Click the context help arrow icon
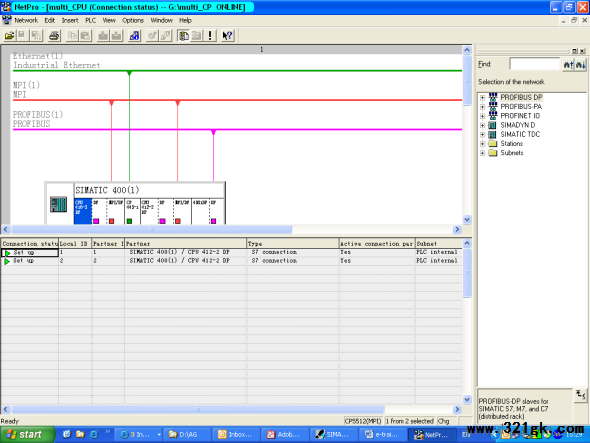Image resolution: width=590 pixels, height=443 pixels. pos(227,36)
